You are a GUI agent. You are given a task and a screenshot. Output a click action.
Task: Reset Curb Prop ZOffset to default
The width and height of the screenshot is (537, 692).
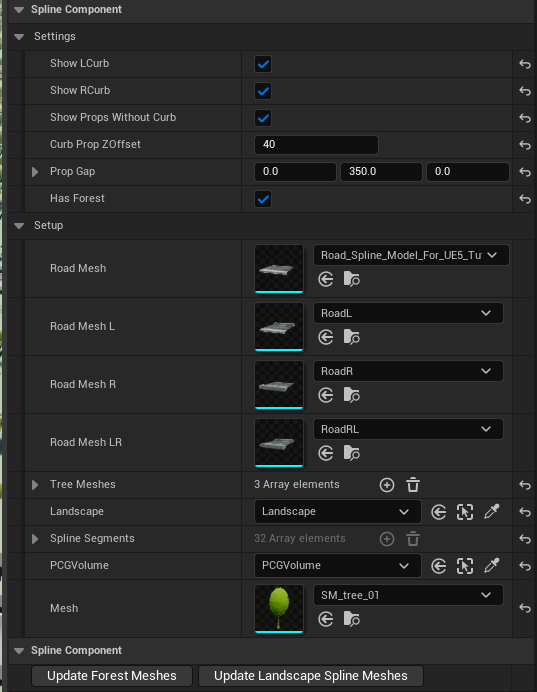pyautogui.click(x=525, y=145)
